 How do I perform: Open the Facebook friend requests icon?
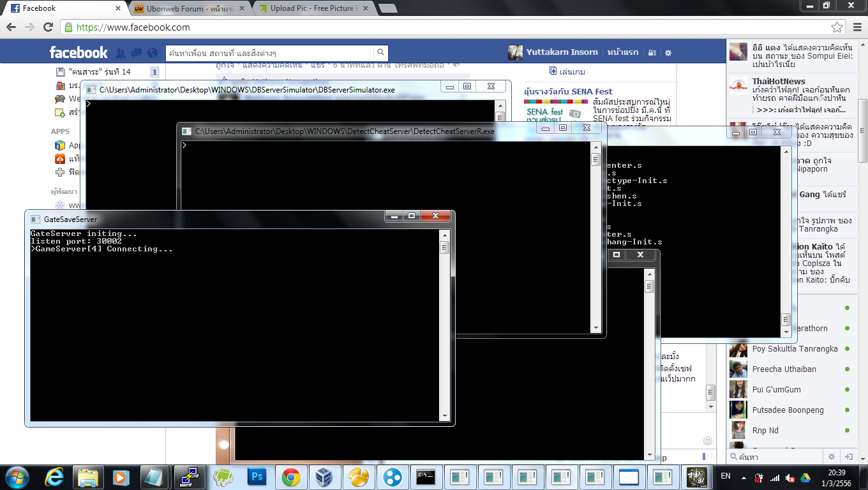pyautogui.click(x=120, y=53)
